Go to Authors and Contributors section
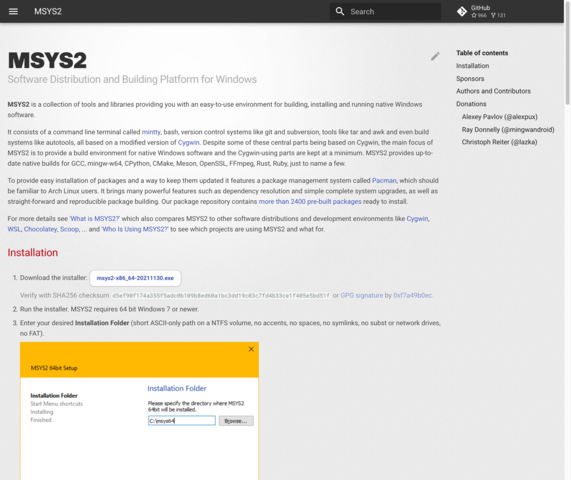The image size is (571, 480). tap(493, 91)
